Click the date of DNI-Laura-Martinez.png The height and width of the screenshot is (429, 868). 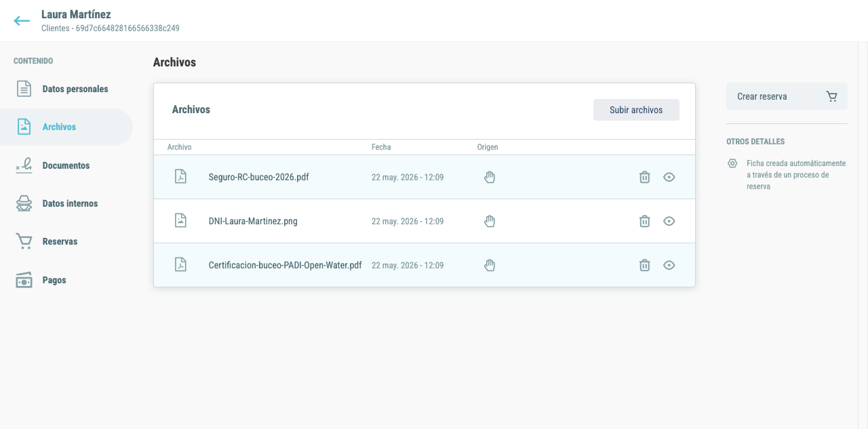408,221
